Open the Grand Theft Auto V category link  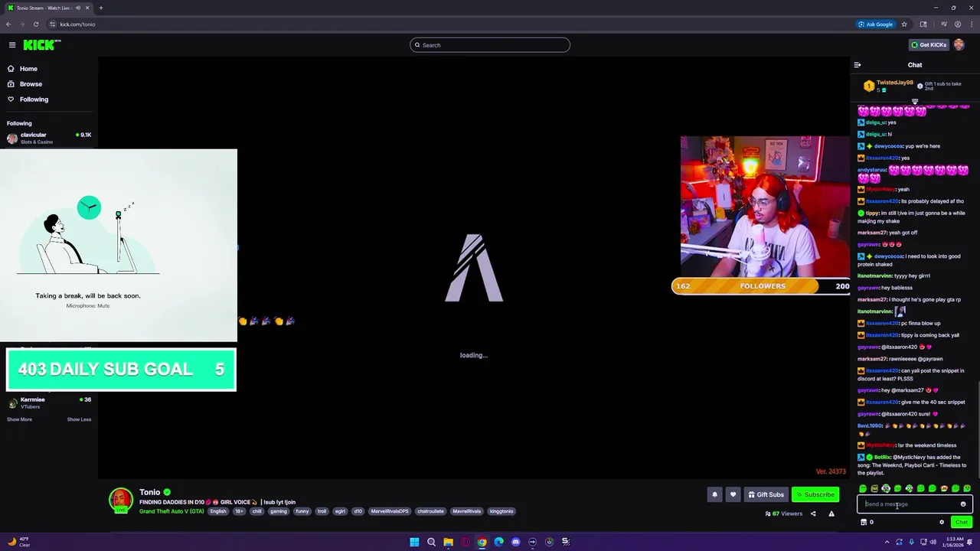171,511
